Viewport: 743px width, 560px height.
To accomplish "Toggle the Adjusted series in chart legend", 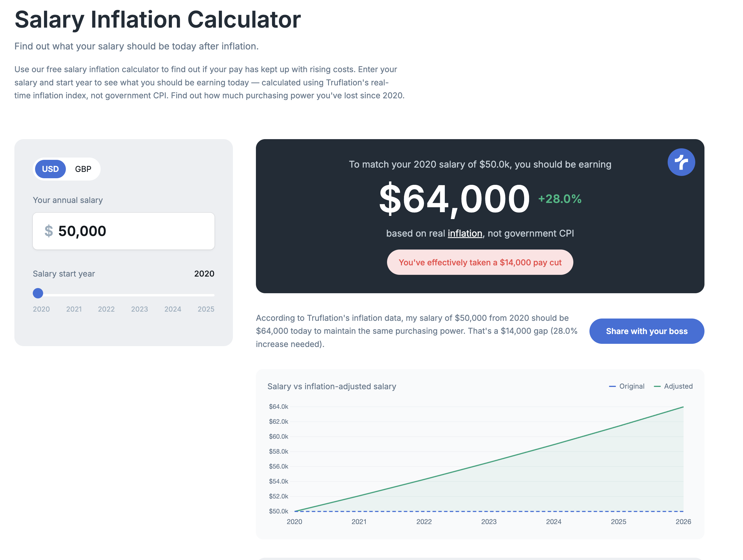I will click(673, 386).
